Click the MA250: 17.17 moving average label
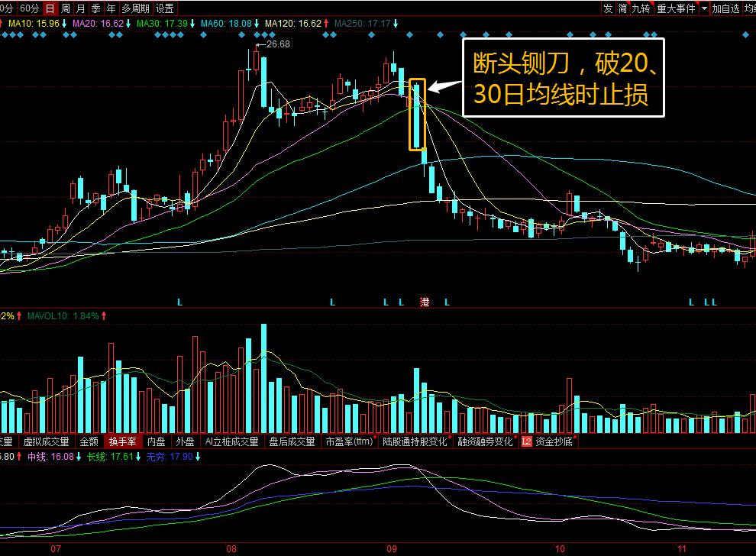 click(363, 23)
